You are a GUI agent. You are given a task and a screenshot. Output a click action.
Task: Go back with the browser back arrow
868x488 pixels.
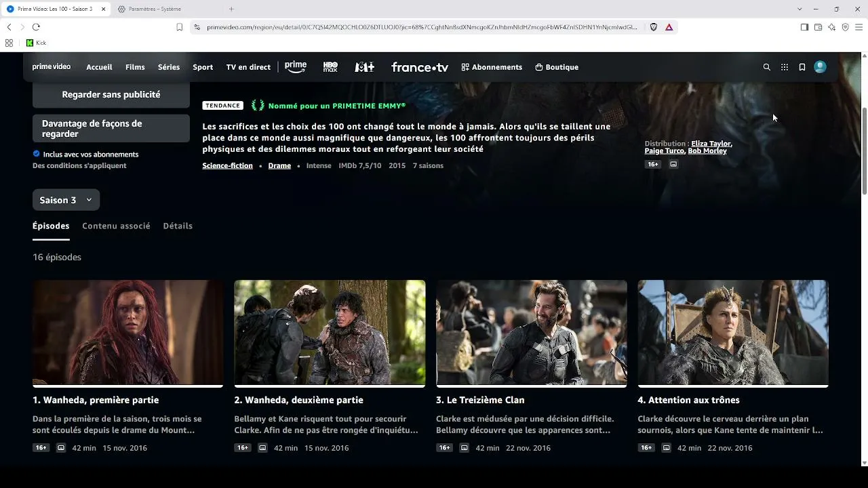click(9, 27)
